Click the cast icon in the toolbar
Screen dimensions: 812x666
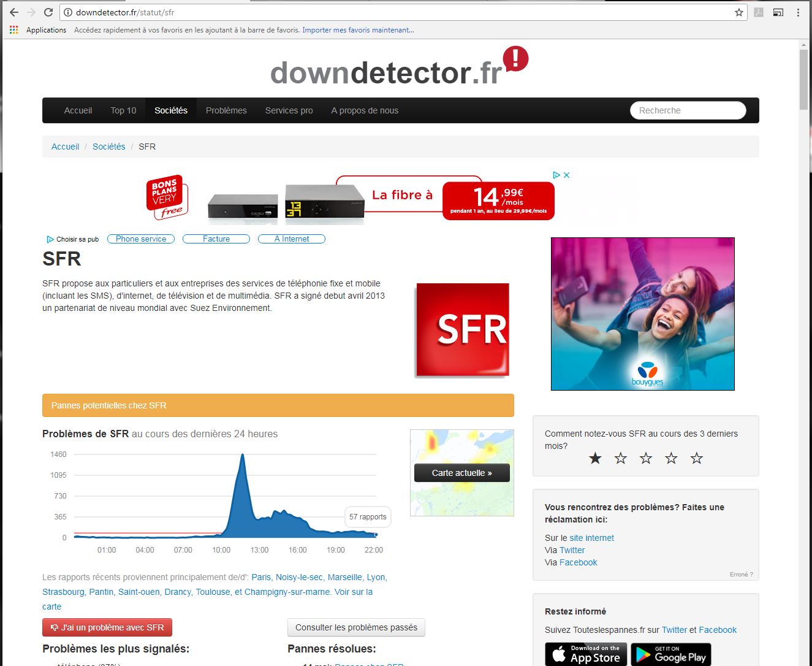[778, 12]
